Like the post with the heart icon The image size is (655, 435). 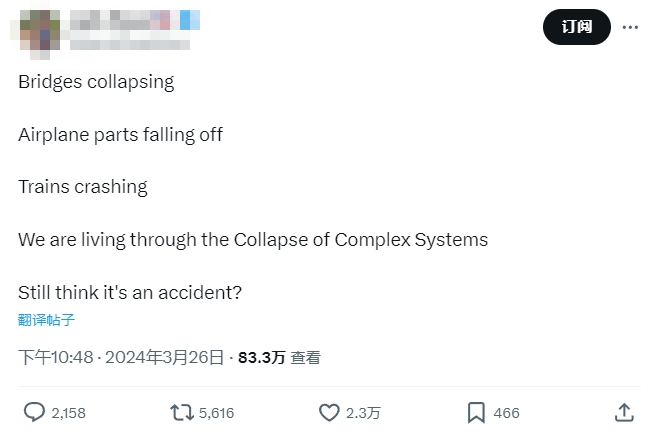coord(329,412)
